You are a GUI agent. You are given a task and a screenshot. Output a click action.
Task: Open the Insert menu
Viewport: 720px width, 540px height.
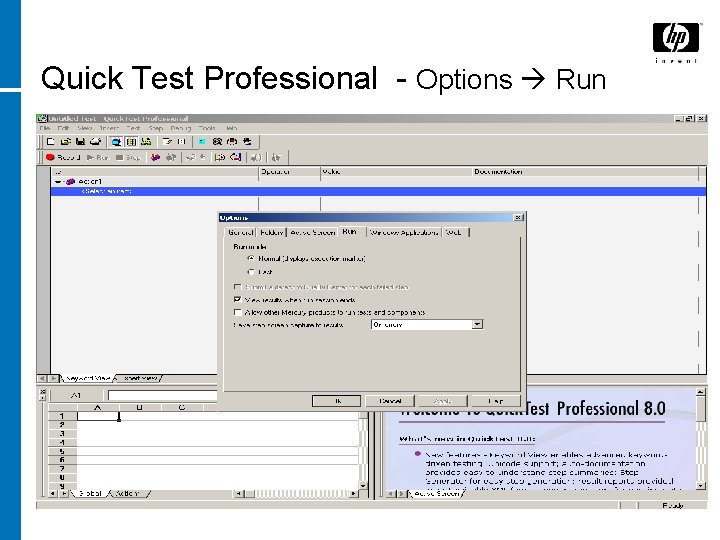coord(109,128)
